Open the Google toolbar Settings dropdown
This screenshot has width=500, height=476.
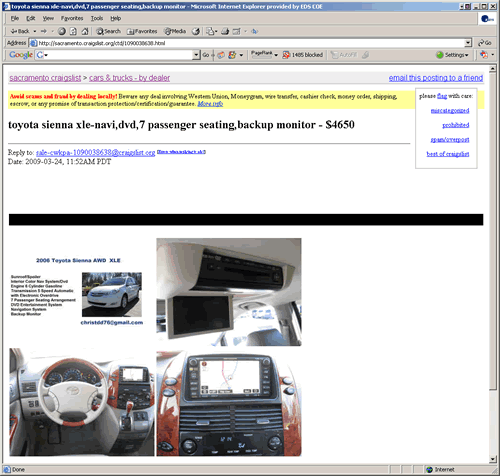click(x=452, y=55)
